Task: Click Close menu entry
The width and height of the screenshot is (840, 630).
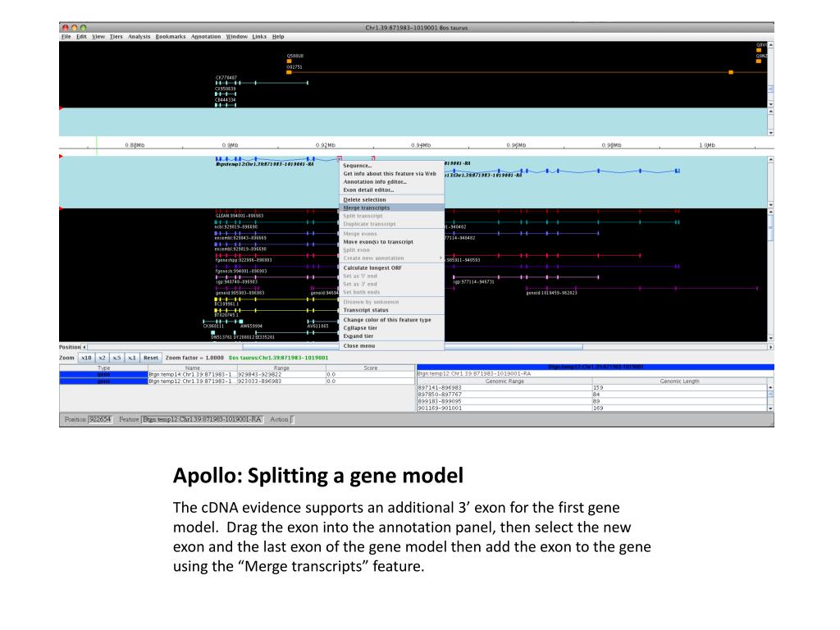Action: click(x=391, y=345)
